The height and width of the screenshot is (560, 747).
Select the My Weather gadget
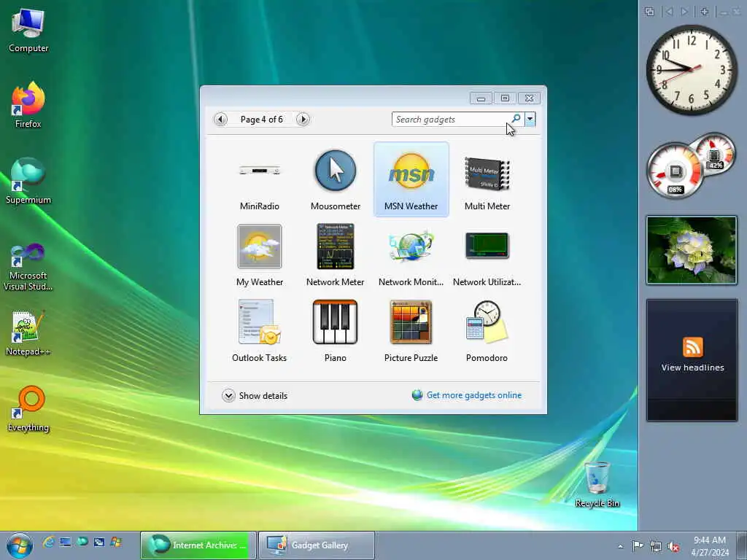pyautogui.click(x=260, y=246)
